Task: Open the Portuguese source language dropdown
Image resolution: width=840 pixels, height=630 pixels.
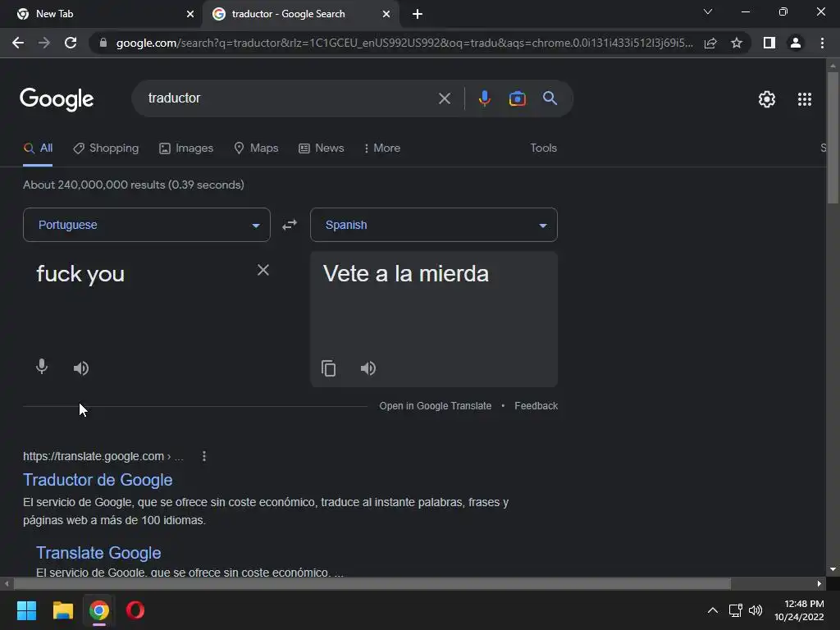Action: (x=147, y=225)
